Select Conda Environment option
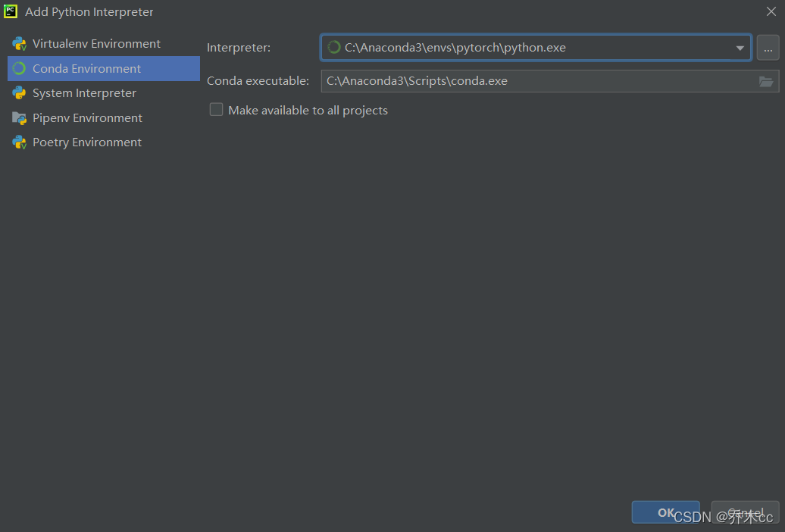This screenshot has width=785, height=532. [104, 69]
